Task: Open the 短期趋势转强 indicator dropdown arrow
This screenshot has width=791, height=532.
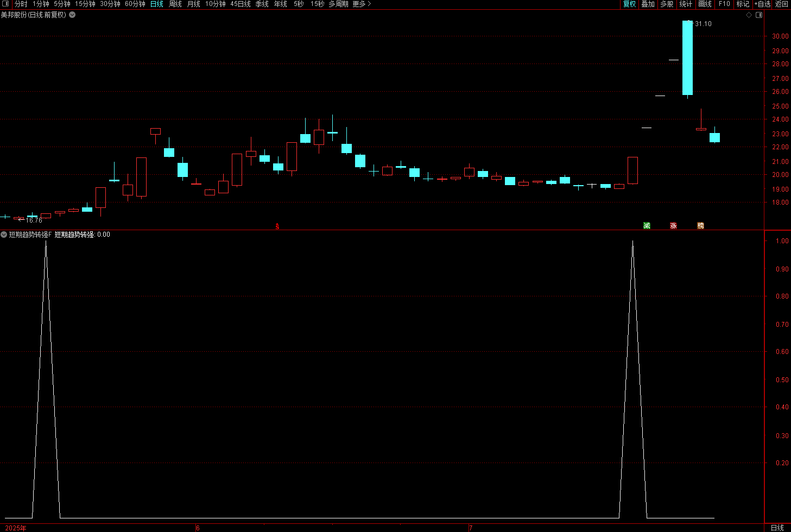Action: point(4,235)
